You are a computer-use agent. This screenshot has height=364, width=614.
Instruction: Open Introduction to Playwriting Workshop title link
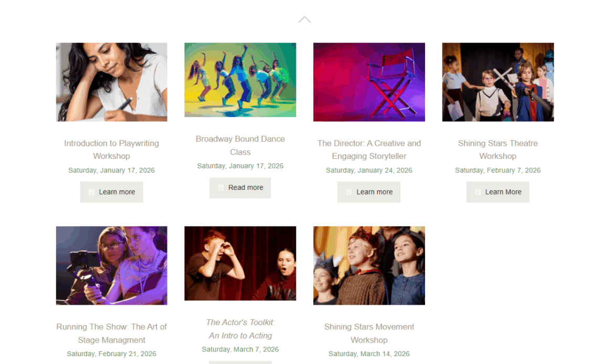point(112,149)
